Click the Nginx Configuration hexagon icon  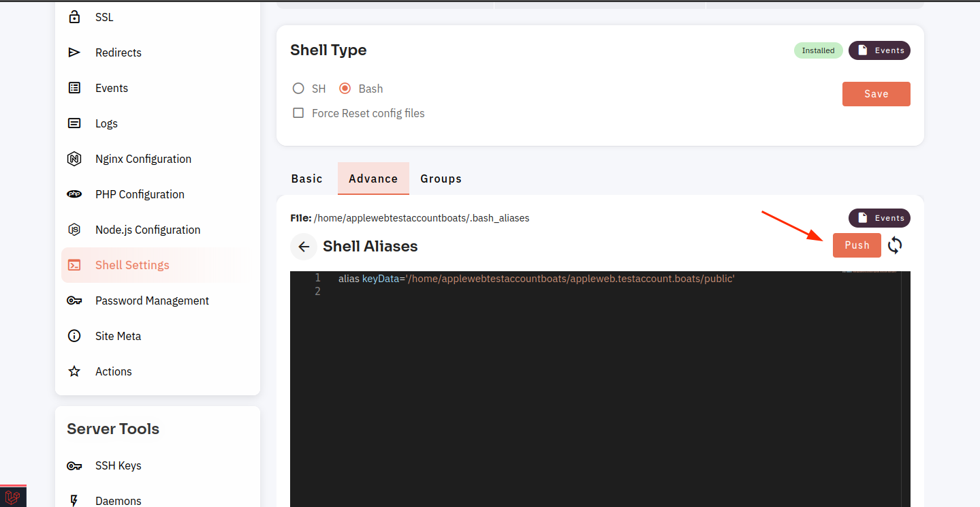point(74,159)
